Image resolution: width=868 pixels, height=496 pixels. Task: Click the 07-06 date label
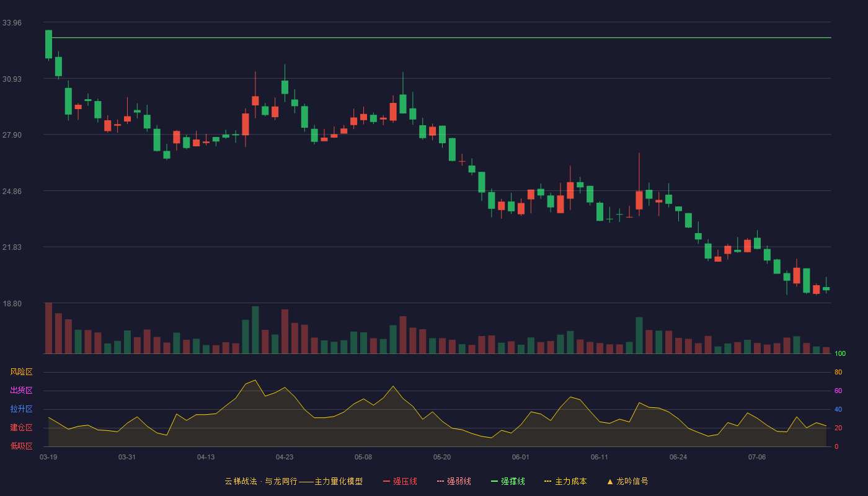pos(757,457)
